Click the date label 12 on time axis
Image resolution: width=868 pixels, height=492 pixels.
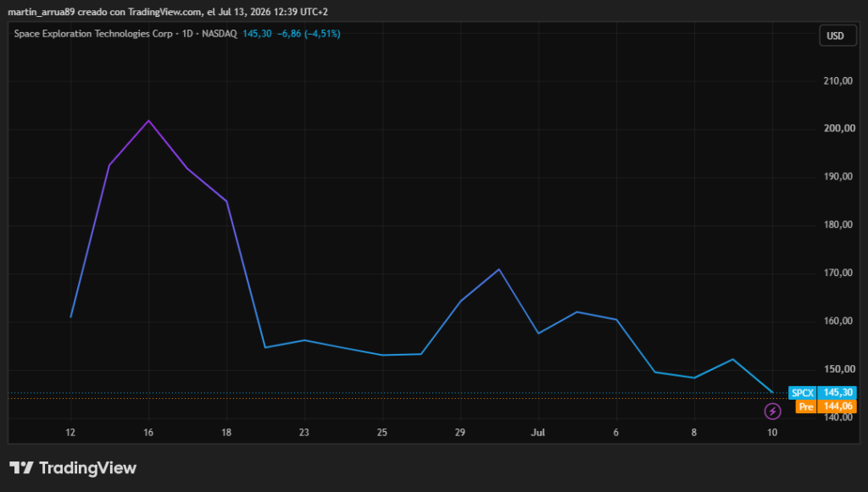coord(70,432)
